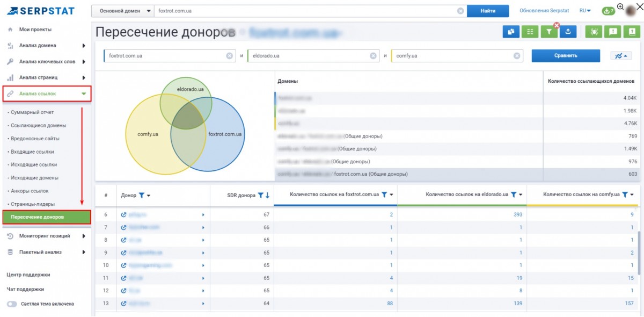Clear the foxtrot.com.ua comparison field
644x317 pixels.
click(x=229, y=55)
